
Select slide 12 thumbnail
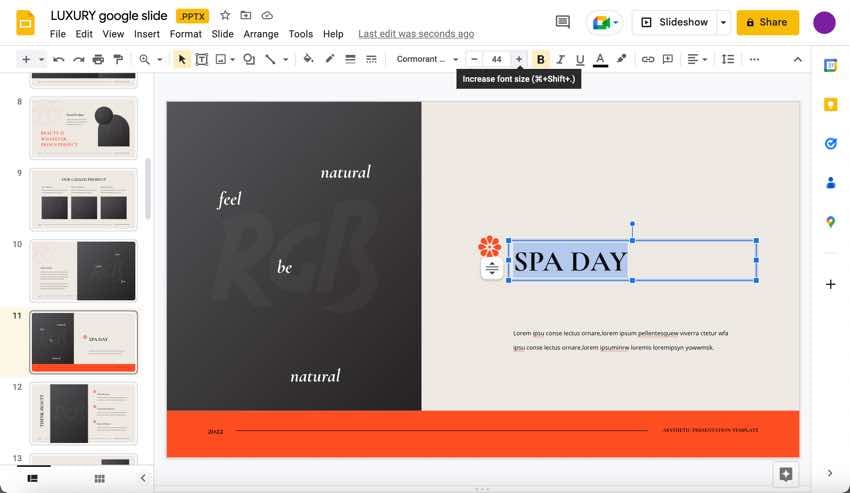pyautogui.click(x=84, y=413)
